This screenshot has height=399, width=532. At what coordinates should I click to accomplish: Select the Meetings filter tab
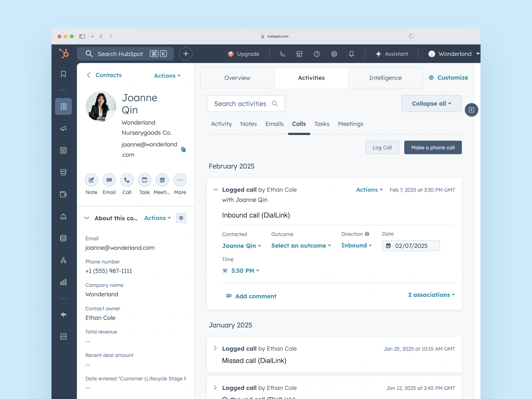(x=350, y=124)
